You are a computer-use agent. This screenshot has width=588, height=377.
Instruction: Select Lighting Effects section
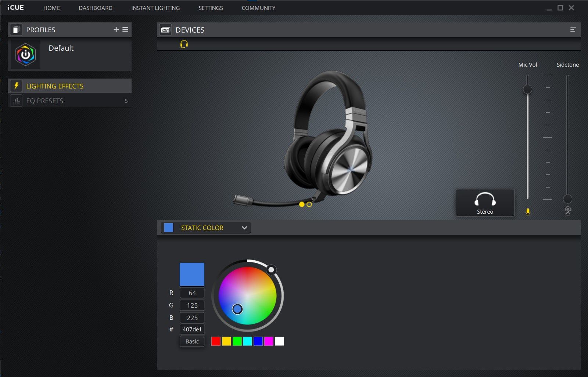pos(70,86)
